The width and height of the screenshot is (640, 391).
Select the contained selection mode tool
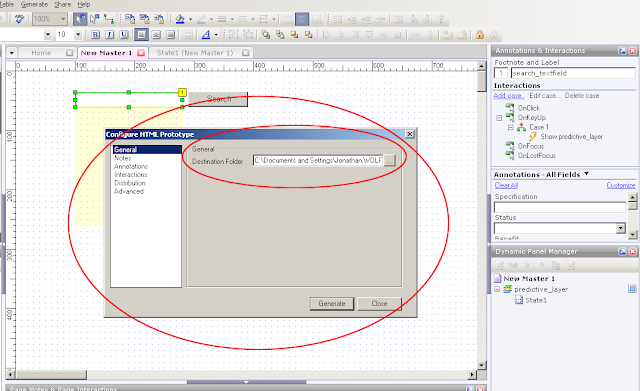click(x=94, y=19)
